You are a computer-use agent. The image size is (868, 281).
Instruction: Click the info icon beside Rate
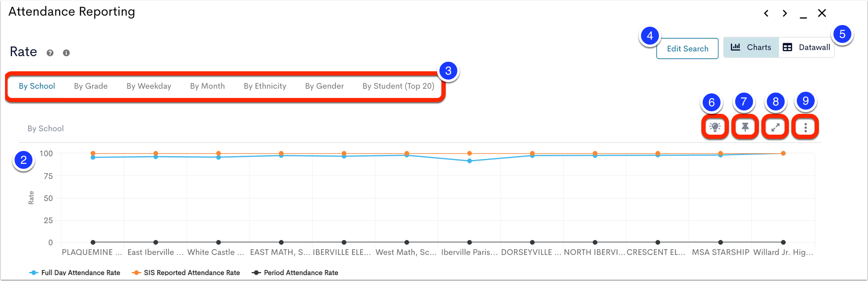(66, 53)
